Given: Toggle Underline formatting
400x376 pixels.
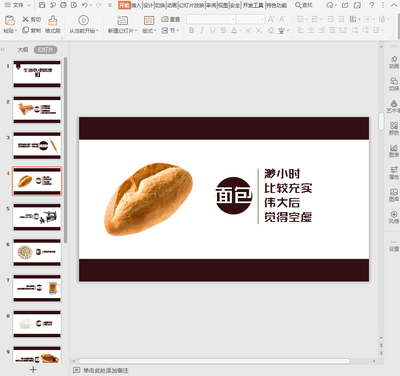Looking at the screenshot, I should click(x=213, y=30).
